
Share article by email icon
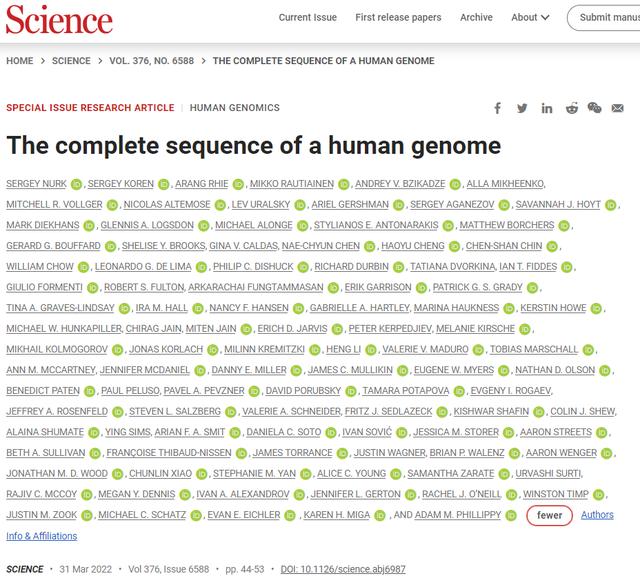pyautogui.click(x=620, y=108)
